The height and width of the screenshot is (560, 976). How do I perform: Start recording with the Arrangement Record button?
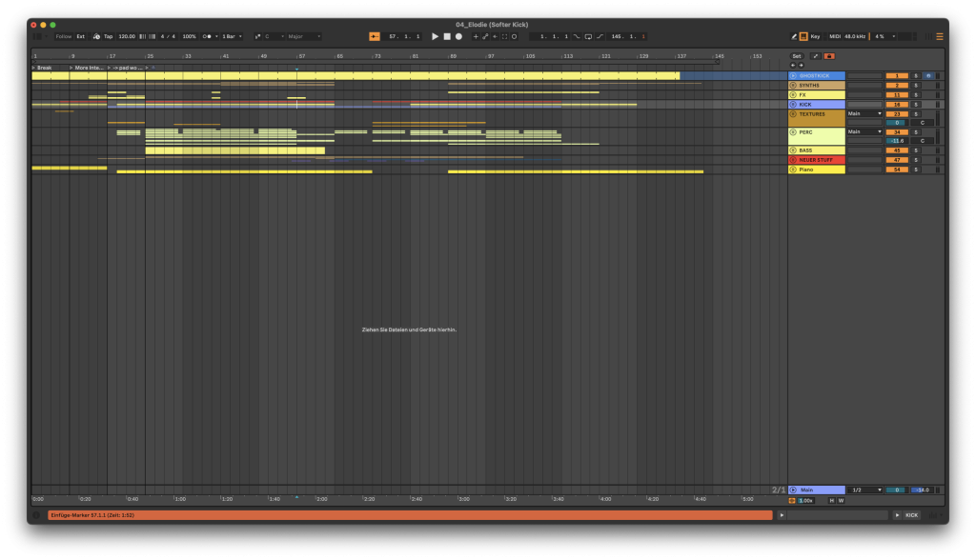coord(458,36)
